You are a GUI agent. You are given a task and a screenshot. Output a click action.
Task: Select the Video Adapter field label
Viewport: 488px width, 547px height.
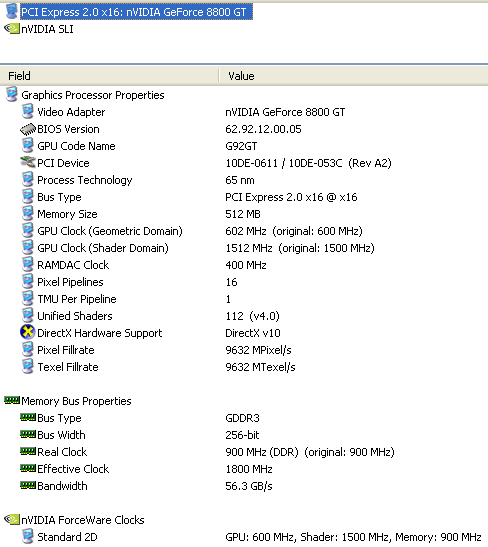pyautogui.click(x=71, y=112)
